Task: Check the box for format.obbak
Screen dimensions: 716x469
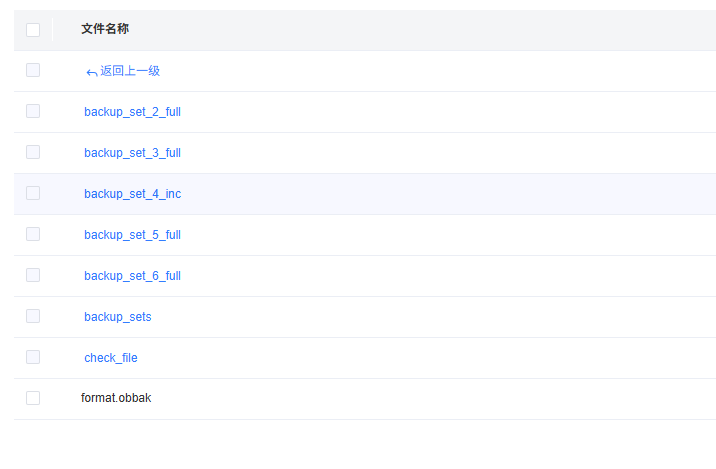Action: click(33, 398)
